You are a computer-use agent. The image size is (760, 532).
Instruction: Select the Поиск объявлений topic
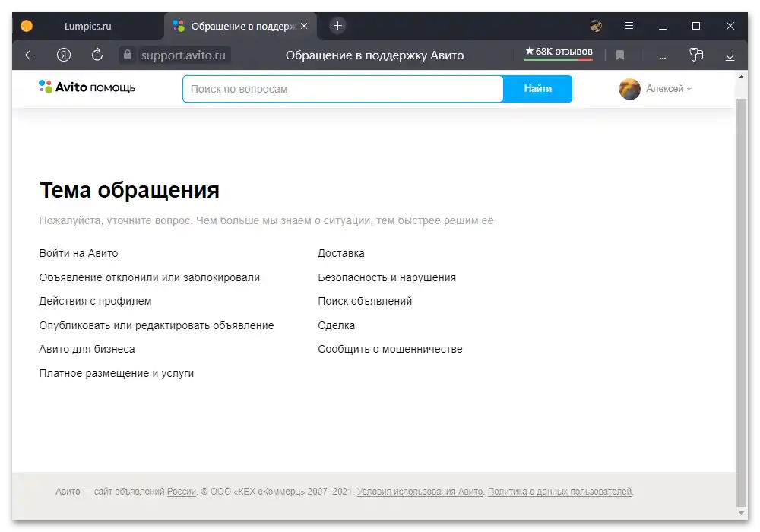coord(365,302)
